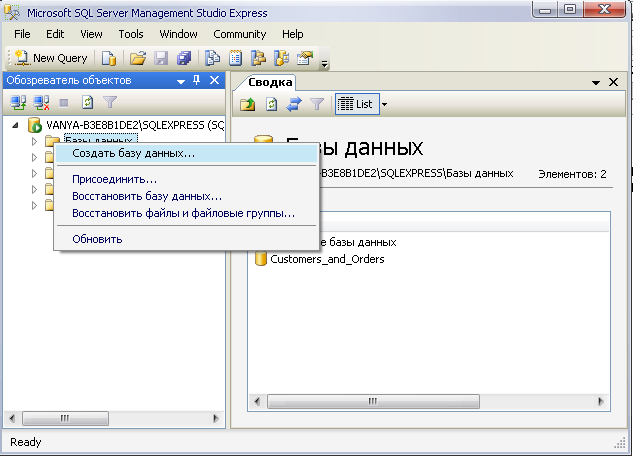Open the Help menu
Viewport: 633px width, 456px height.
(293, 34)
